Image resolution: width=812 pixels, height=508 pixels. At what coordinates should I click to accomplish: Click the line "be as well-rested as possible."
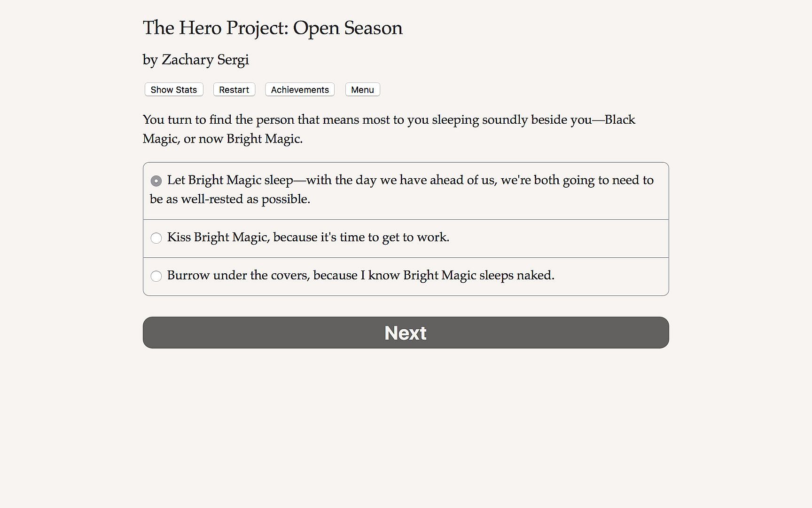pyautogui.click(x=230, y=199)
